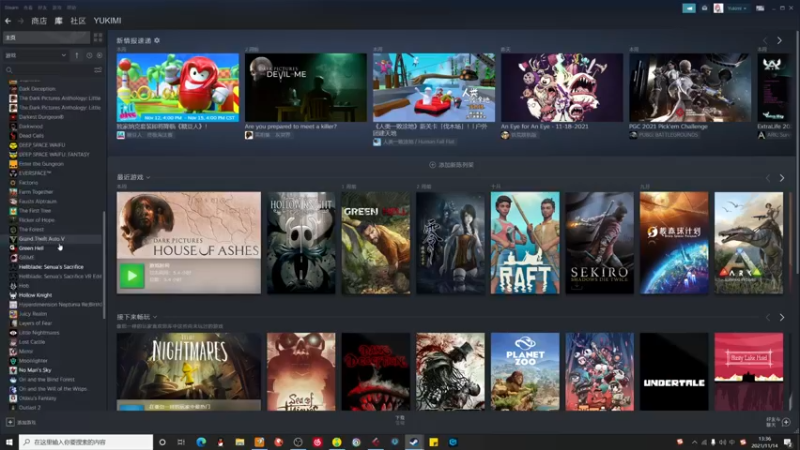Select No Man's Sky in list

pyautogui.click(x=35, y=370)
